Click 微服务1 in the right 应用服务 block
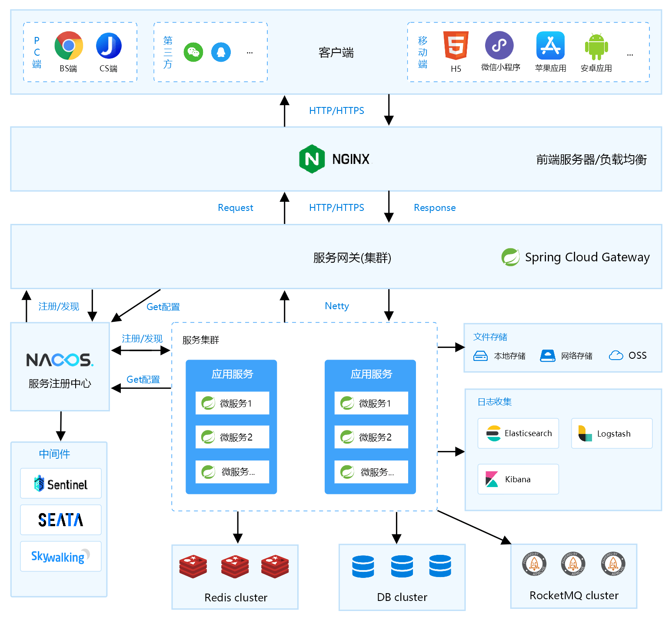672x624 pixels. [371, 403]
